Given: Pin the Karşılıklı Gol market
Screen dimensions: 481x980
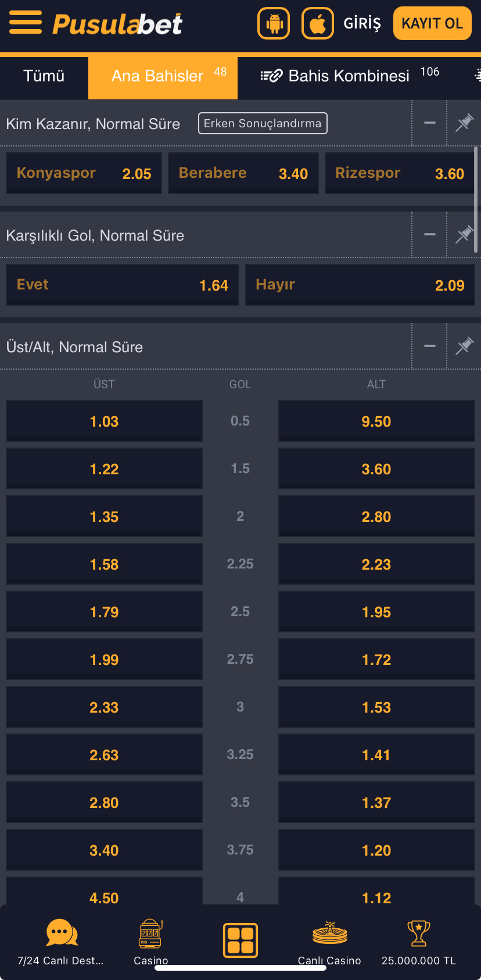Looking at the screenshot, I should click(464, 234).
